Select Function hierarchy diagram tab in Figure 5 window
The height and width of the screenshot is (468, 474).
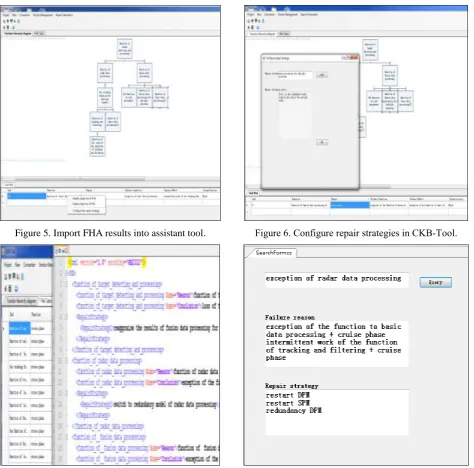18,34
